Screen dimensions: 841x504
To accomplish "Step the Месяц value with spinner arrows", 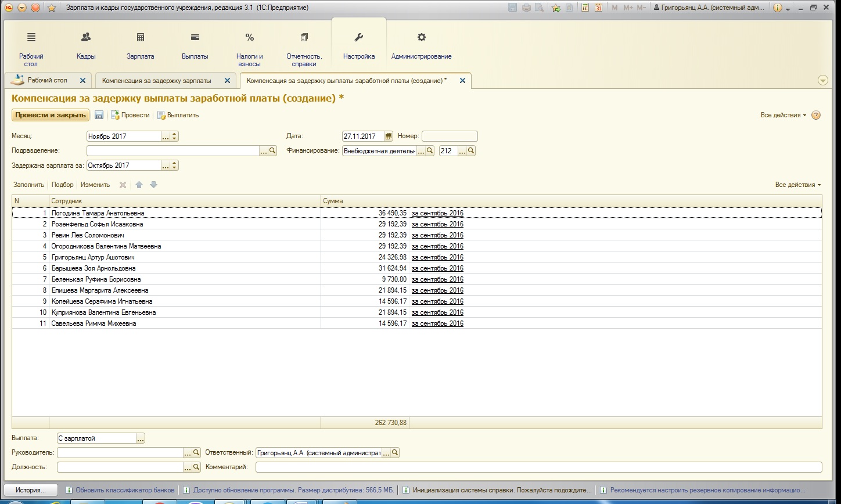I will pyautogui.click(x=175, y=136).
